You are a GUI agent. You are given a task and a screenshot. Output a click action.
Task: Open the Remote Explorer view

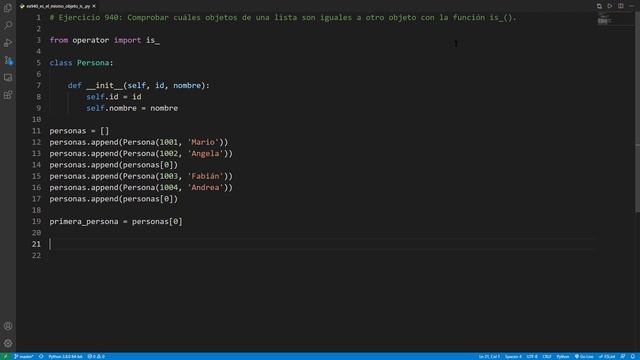click(x=8, y=78)
